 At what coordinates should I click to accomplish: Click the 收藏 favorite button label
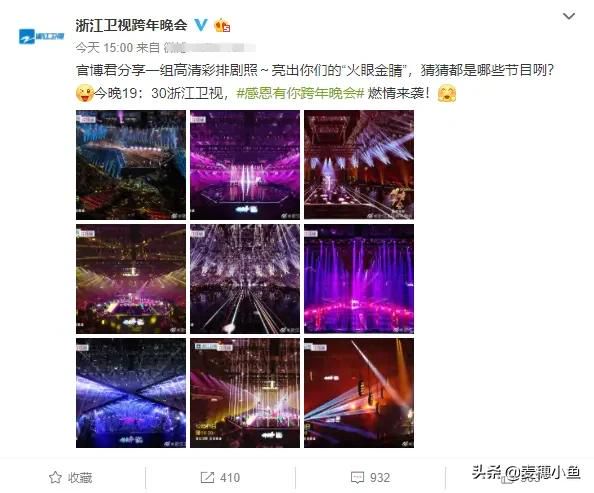pos(80,477)
